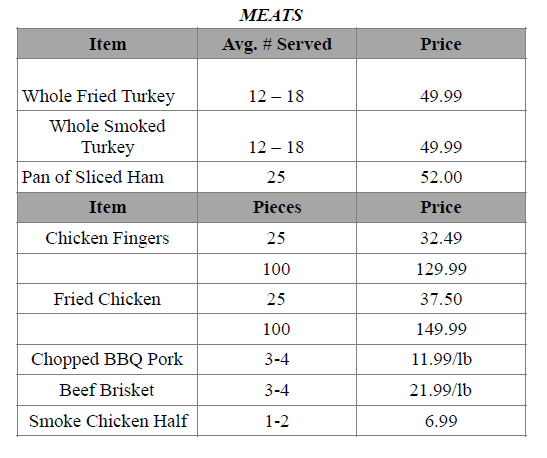Click the Pan of Sliced Ham cell

(x=107, y=177)
